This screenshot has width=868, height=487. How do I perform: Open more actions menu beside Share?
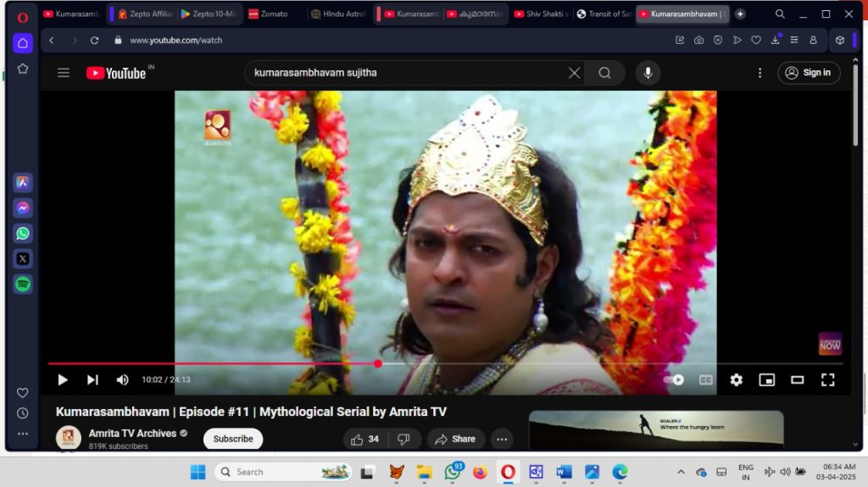coord(502,439)
